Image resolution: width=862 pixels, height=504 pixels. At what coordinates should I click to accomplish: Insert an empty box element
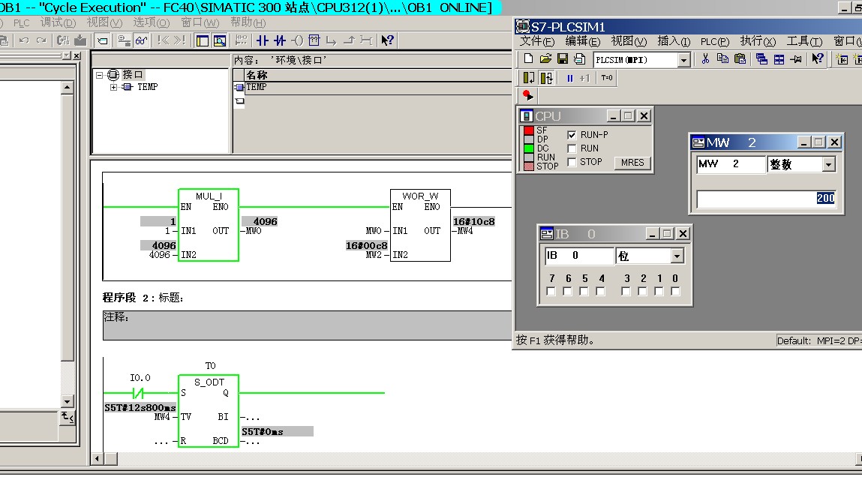point(314,40)
